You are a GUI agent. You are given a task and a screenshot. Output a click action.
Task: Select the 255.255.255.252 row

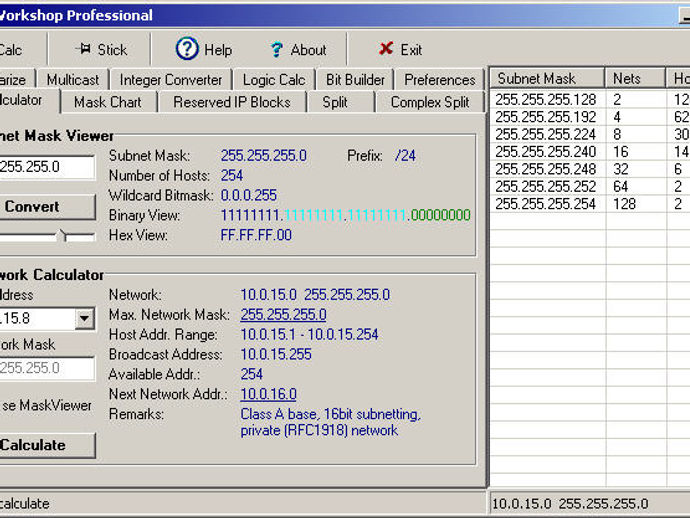pos(590,187)
